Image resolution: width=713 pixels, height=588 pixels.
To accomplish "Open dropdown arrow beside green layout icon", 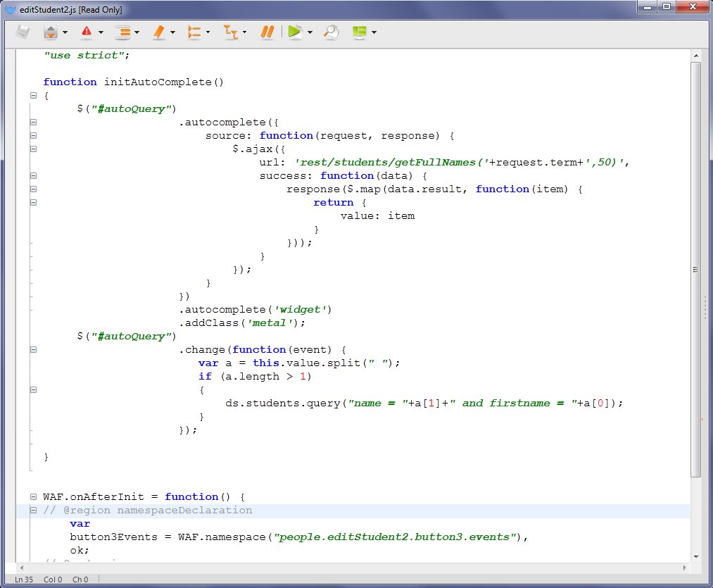I will click(x=374, y=32).
